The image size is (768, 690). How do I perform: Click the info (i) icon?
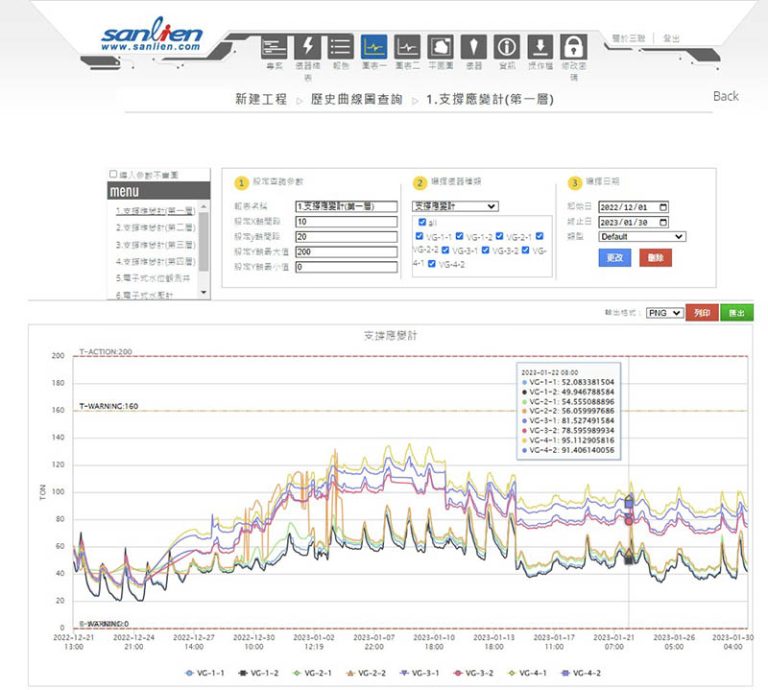[507, 46]
